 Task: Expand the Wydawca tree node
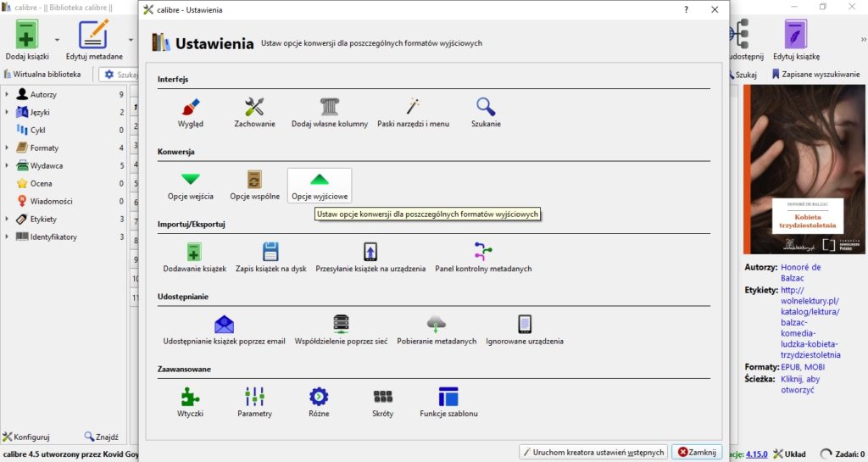pos(7,165)
